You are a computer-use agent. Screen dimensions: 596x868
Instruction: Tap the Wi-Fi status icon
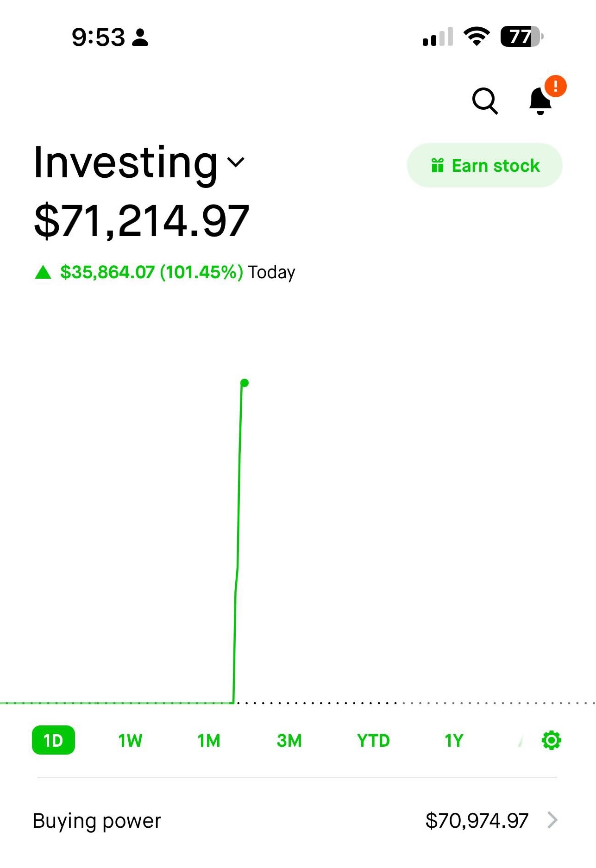[477, 37]
